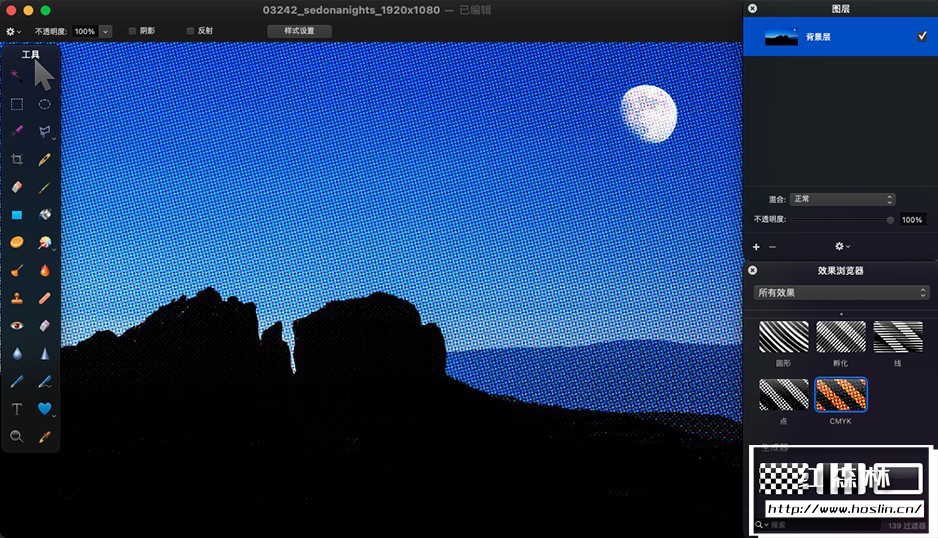Enable the 阴影 shadow checkbox
Viewport: 938px width, 538px height.
(132, 31)
